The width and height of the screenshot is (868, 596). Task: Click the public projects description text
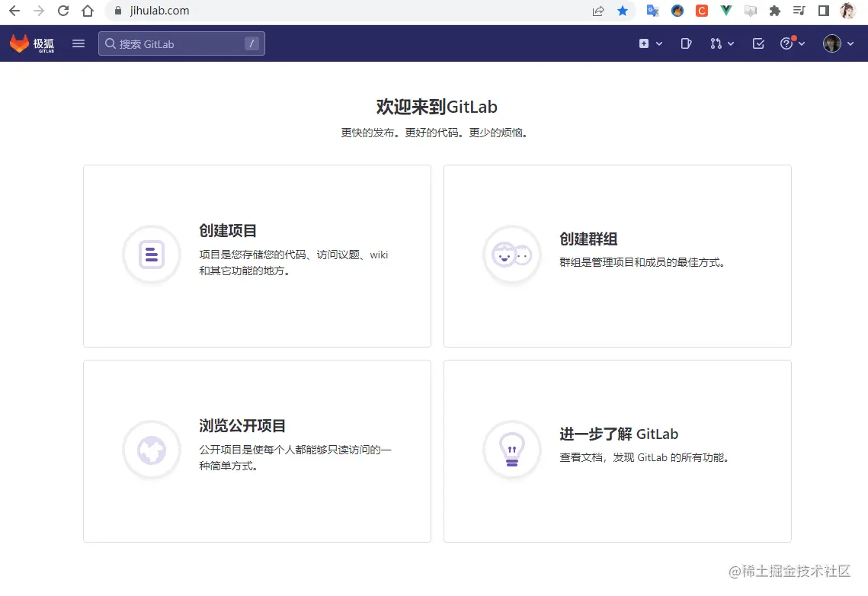[x=295, y=457]
